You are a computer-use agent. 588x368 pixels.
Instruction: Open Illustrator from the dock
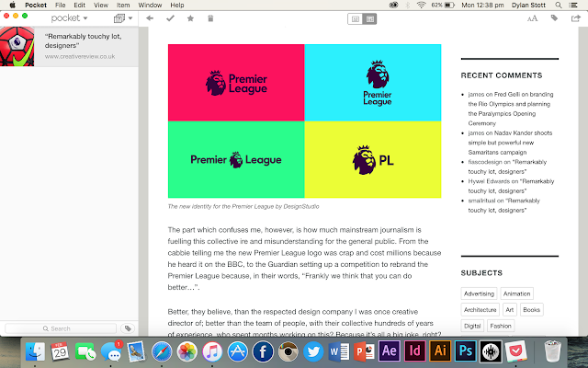[440, 351]
